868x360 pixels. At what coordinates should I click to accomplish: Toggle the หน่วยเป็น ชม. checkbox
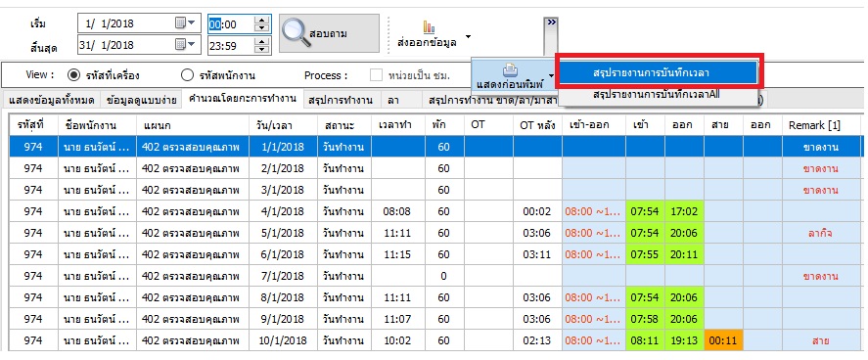pyautogui.click(x=377, y=74)
